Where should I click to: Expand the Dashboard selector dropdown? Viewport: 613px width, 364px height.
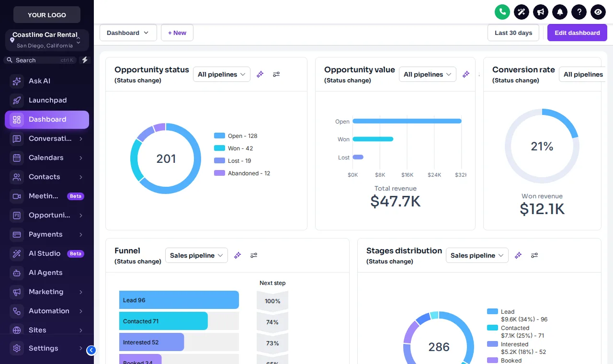click(x=128, y=33)
